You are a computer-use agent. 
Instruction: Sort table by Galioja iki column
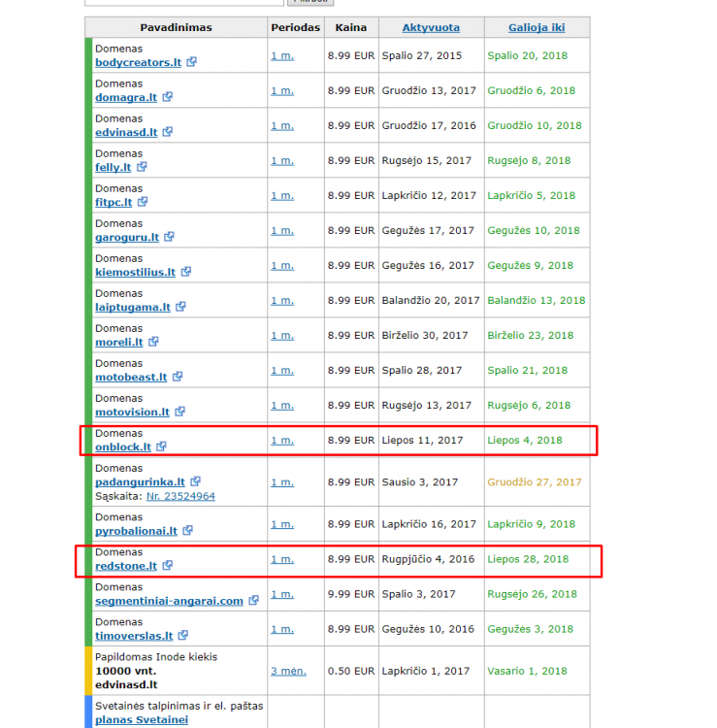coord(537,27)
